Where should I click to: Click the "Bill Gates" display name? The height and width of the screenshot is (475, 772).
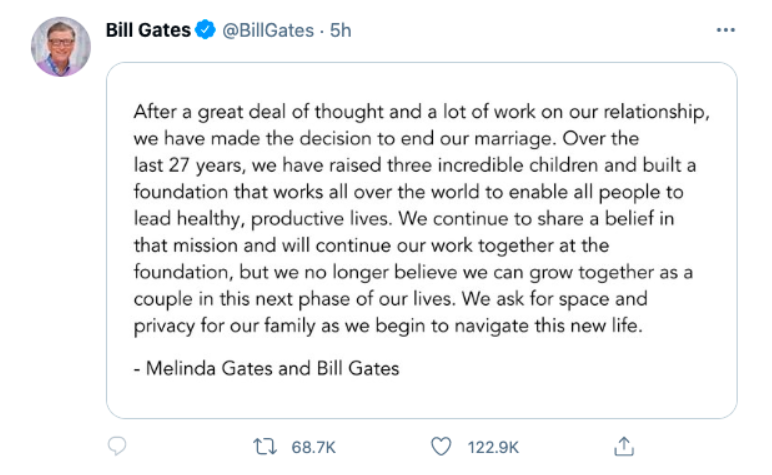(x=148, y=31)
